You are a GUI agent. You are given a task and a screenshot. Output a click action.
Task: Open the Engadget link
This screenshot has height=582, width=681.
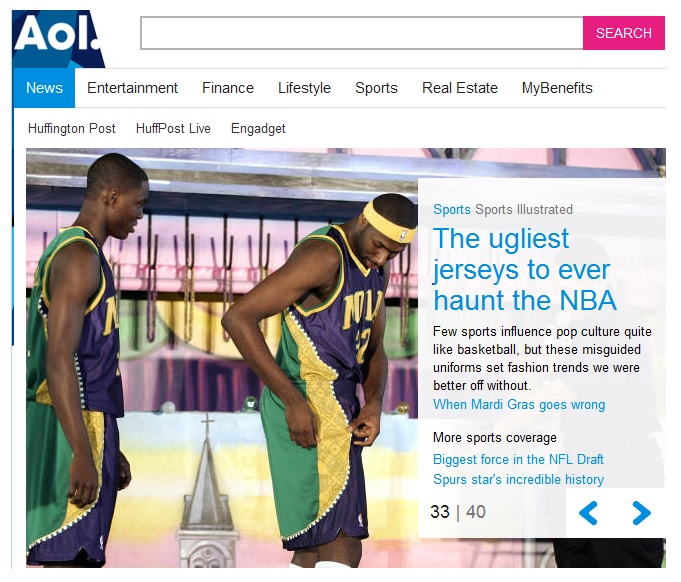pyautogui.click(x=258, y=128)
